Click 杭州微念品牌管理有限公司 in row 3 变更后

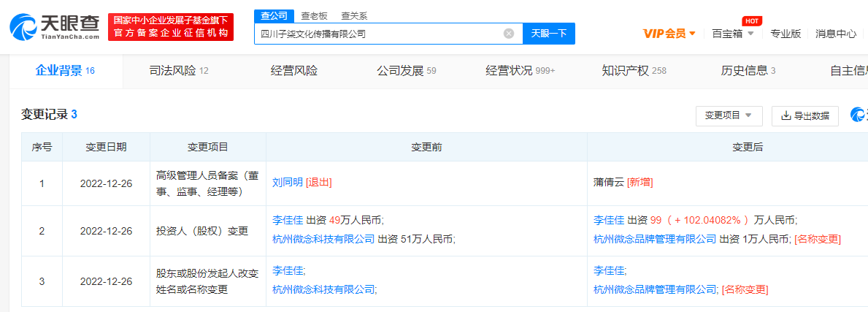point(655,289)
